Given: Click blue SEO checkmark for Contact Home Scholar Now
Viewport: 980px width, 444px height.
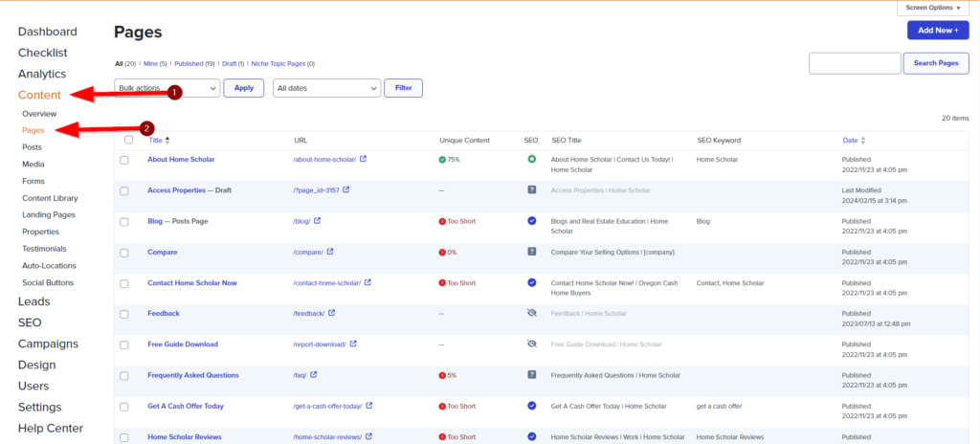Looking at the screenshot, I should pos(532,282).
